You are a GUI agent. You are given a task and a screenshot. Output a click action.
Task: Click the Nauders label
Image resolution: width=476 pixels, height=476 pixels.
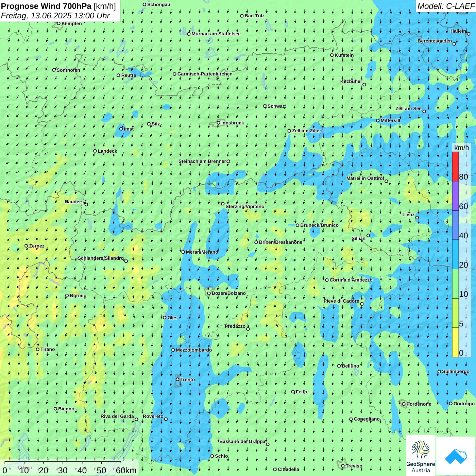[x=74, y=202]
